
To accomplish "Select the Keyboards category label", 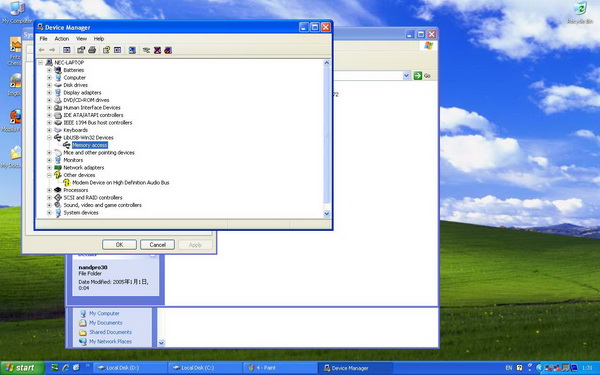I will coord(75,130).
